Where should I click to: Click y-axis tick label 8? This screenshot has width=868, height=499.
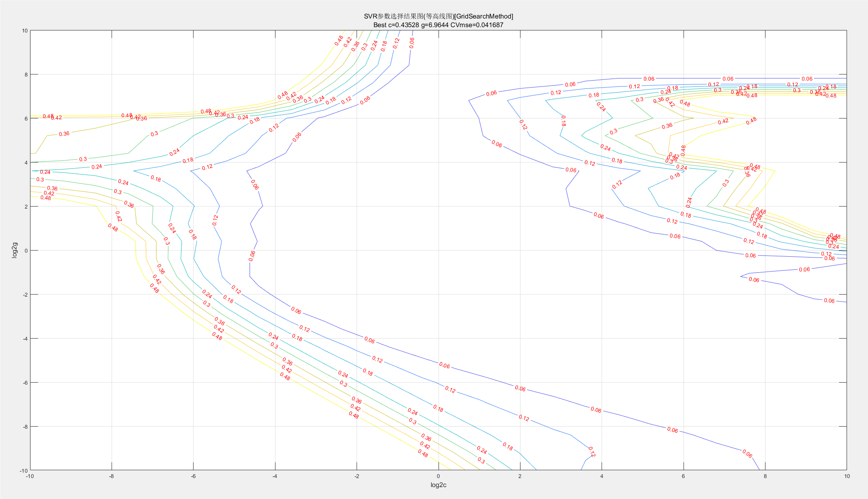pyautogui.click(x=26, y=74)
